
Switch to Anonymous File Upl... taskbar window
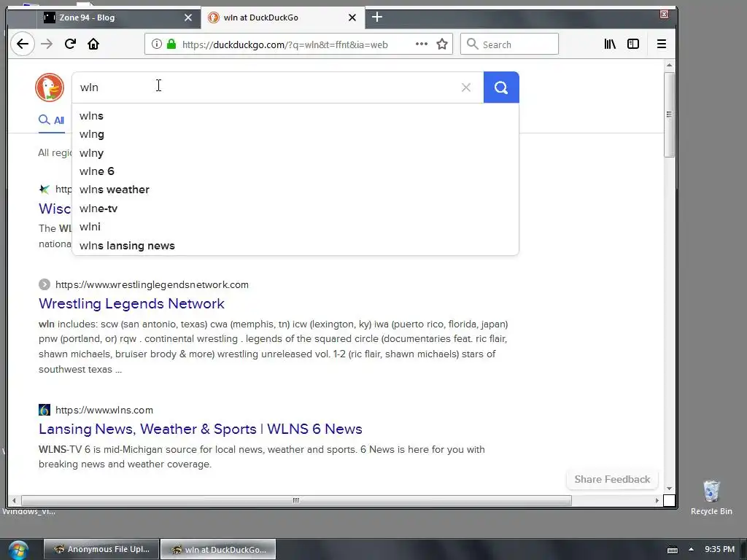(x=101, y=550)
